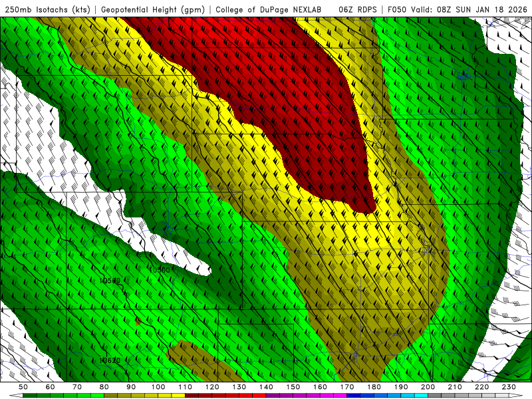Click the 170 colorbar tick label

pyautogui.click(x=347, y=387)
